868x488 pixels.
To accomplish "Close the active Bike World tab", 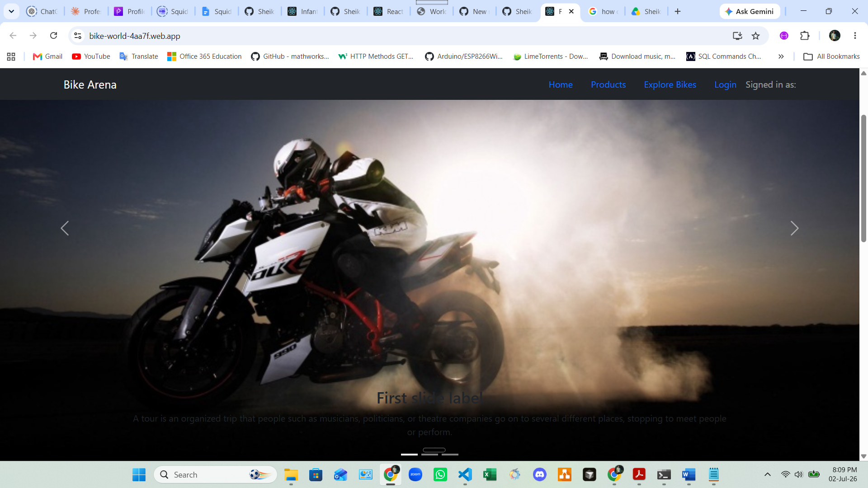I will pyautogui.click(x=571, y=11).
